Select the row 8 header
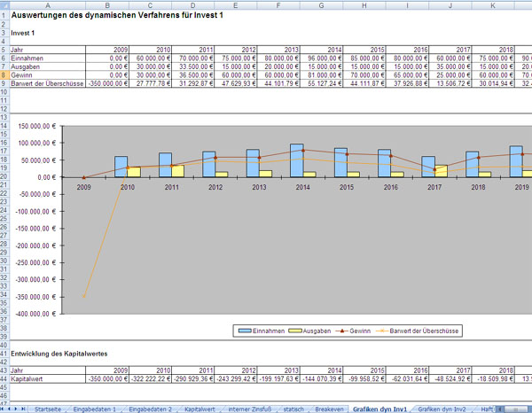The height and width of the screenshot is (413, 532). pyautogui.click(x=4, y=75)
